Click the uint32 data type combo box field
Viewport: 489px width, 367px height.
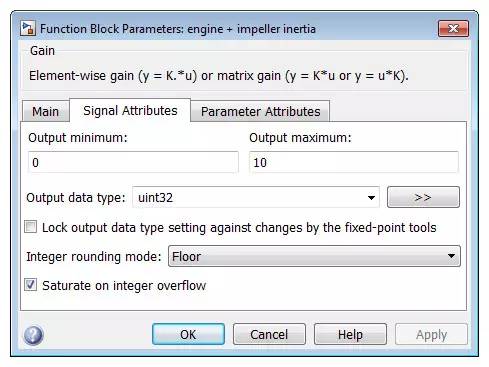coord(256,197)
